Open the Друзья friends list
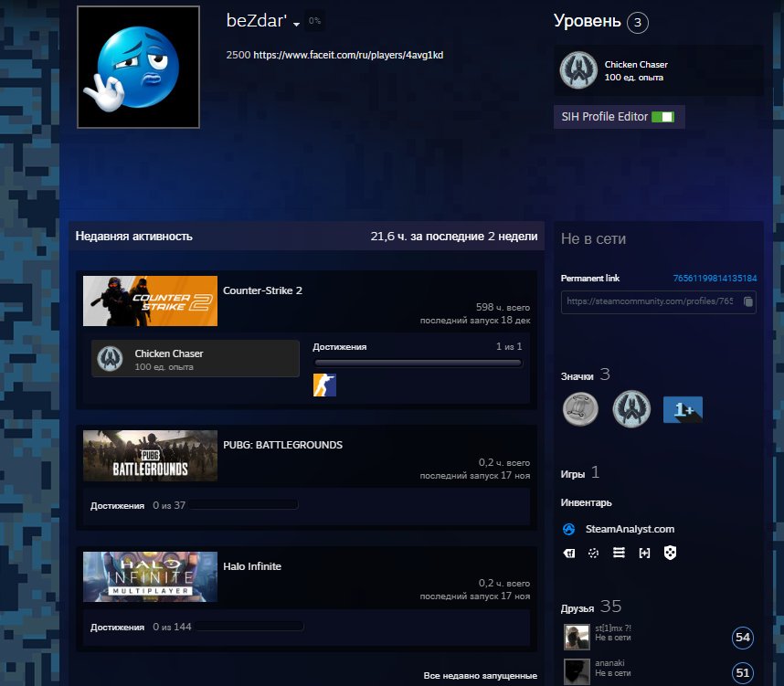Image resolution: width=784 pixels, height=686 pixels. pyautogui.click(x=577, y=608)
